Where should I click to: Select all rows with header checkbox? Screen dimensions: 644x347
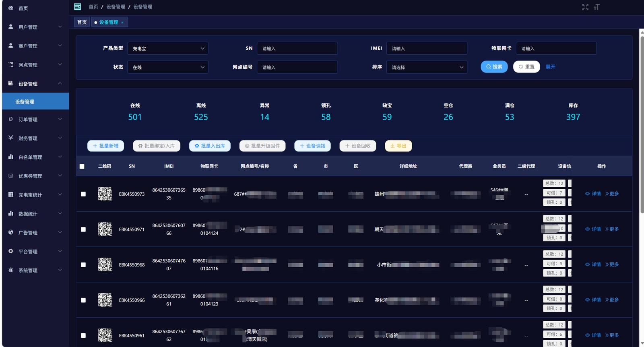click(x=82, y=166)
